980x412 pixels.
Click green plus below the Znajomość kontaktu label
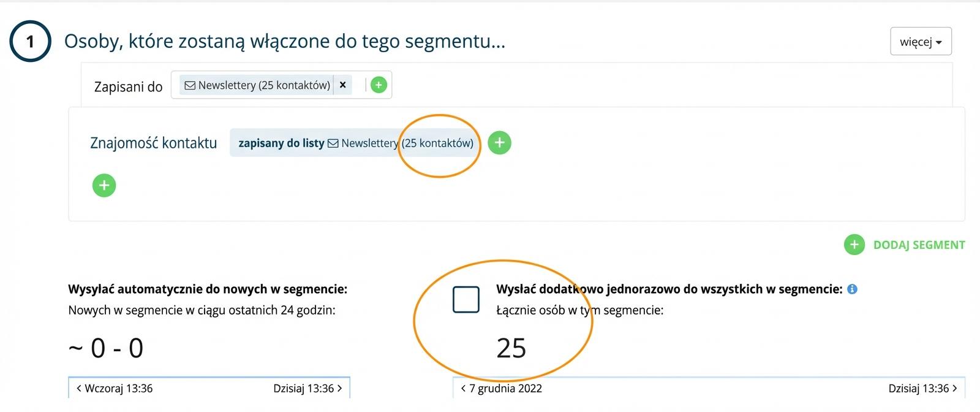click(104, 185)
